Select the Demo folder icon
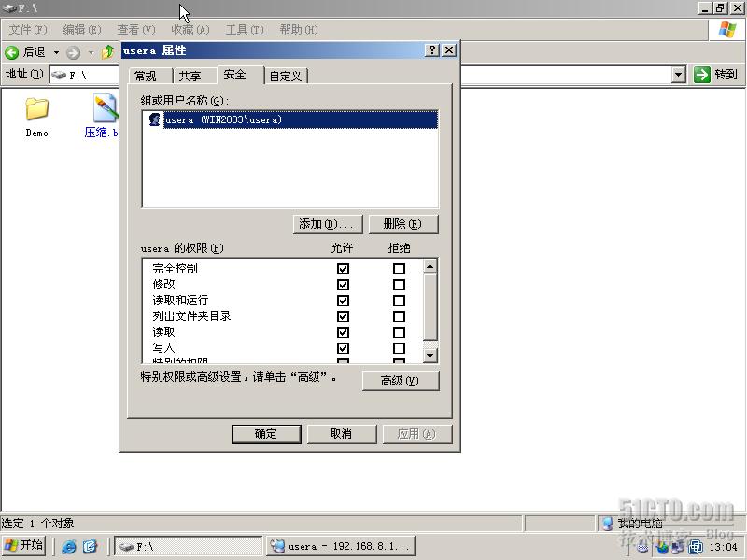747x560 pixels. tap(36, 109)
